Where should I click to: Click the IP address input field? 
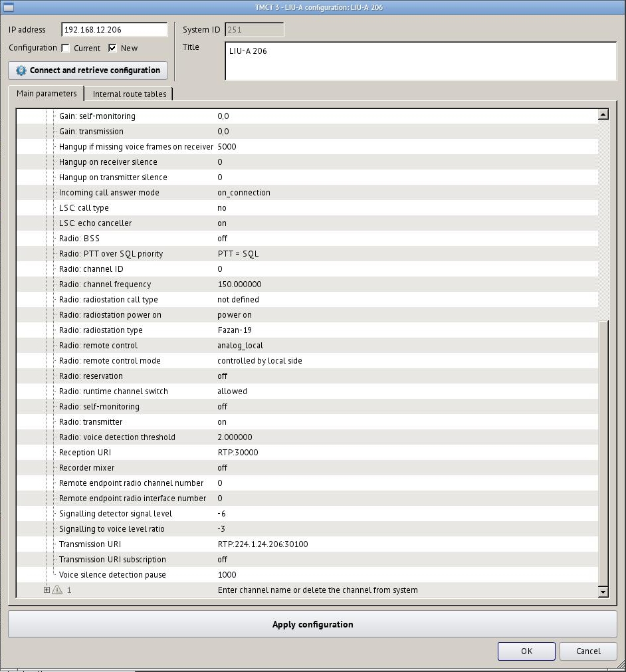(x=114, y=29)
